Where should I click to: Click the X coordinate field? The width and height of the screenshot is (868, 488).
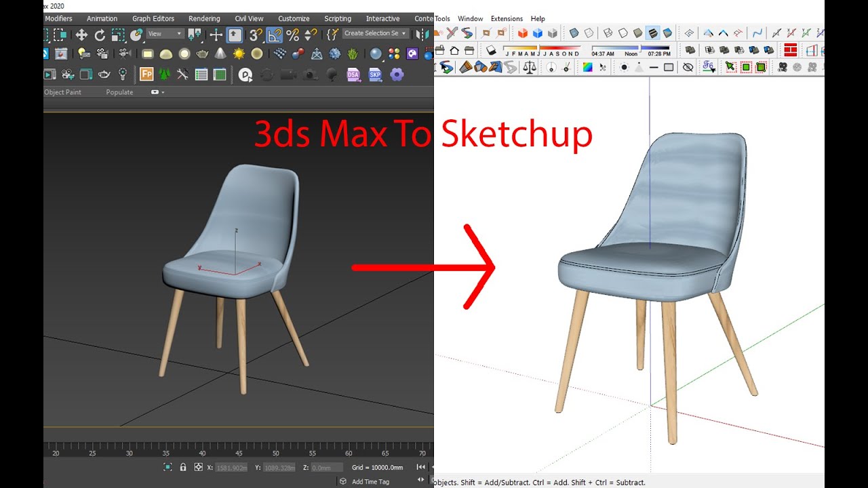tap(233, 467)
